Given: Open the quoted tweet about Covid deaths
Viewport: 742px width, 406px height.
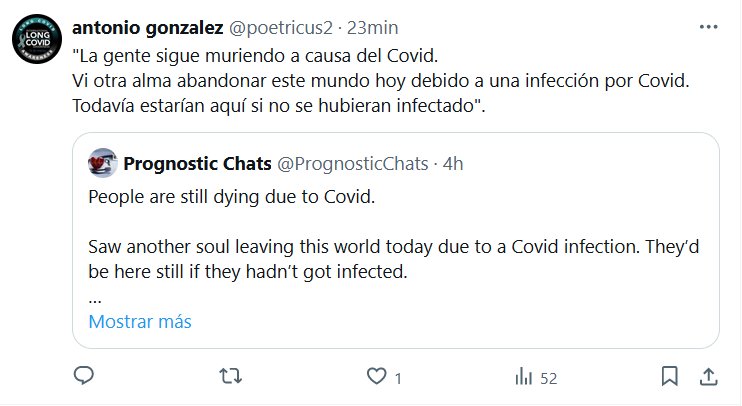Looking at the screenshot, I should tap(400, 245).
